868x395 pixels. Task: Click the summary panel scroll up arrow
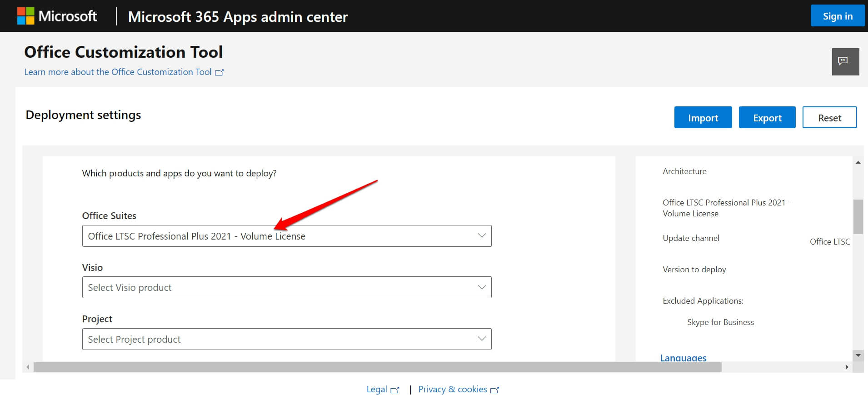pos(858,162)
